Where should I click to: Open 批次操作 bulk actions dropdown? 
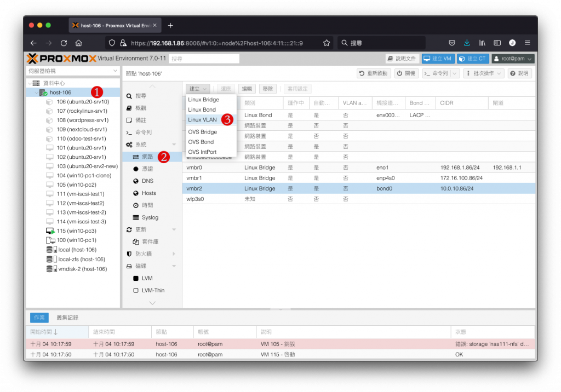tap(484, 73)
